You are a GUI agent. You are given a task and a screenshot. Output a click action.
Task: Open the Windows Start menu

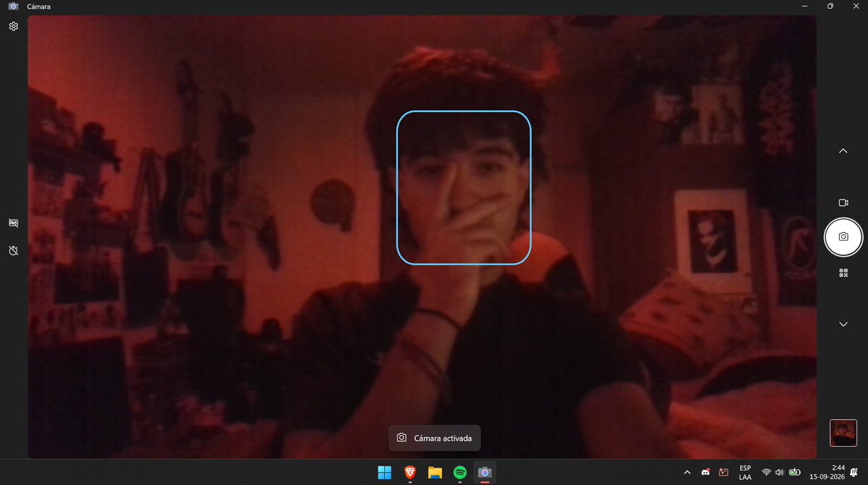point(384,473)
